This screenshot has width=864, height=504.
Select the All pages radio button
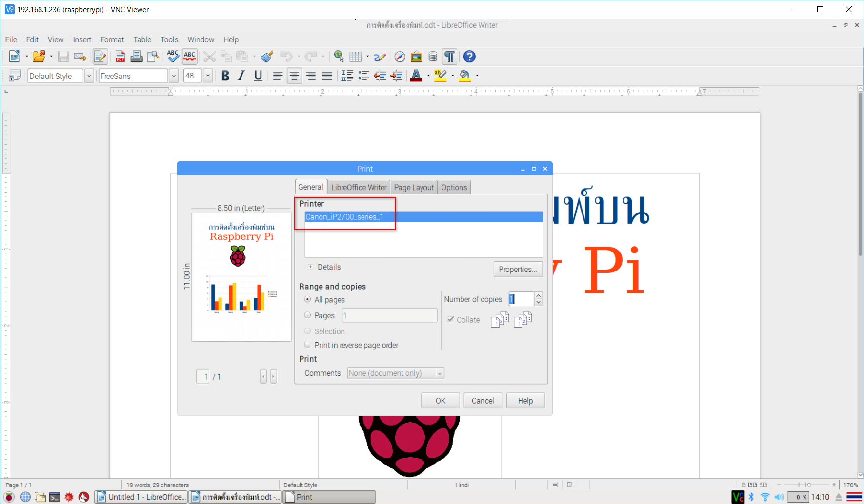coord(307,299)
